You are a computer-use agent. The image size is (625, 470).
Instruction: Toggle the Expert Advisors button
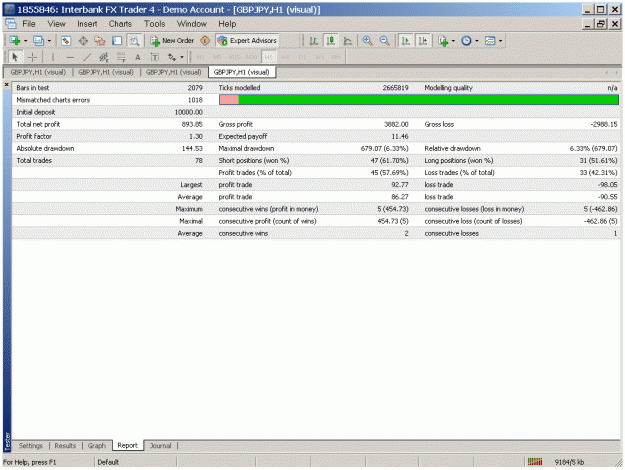(247, 41)
